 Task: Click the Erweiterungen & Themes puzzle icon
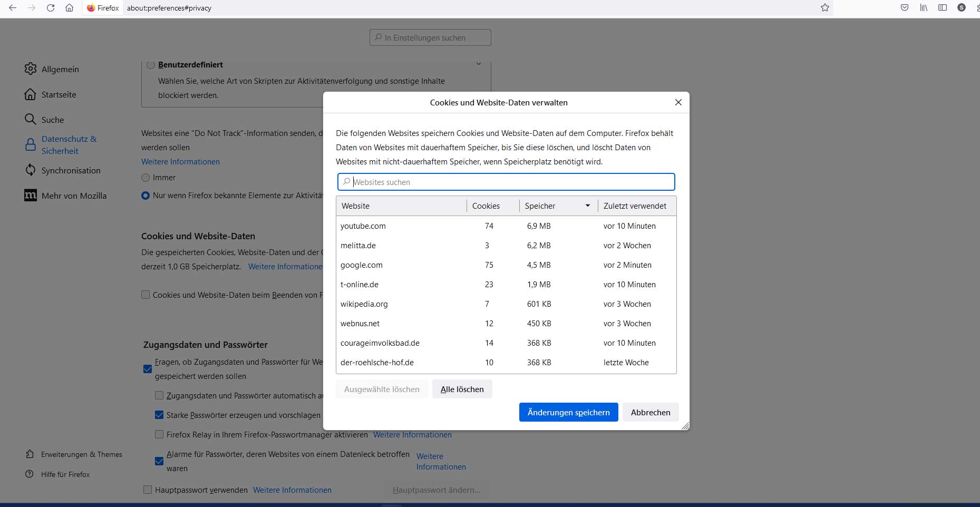coord(30,454)
